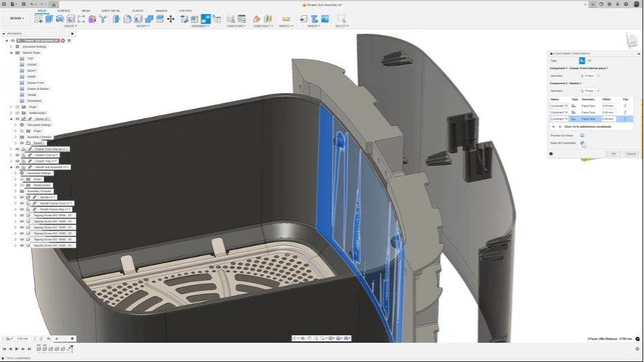
Task: Toggle visibility of Drawer Front Internal component
Action: pos(17,149)
